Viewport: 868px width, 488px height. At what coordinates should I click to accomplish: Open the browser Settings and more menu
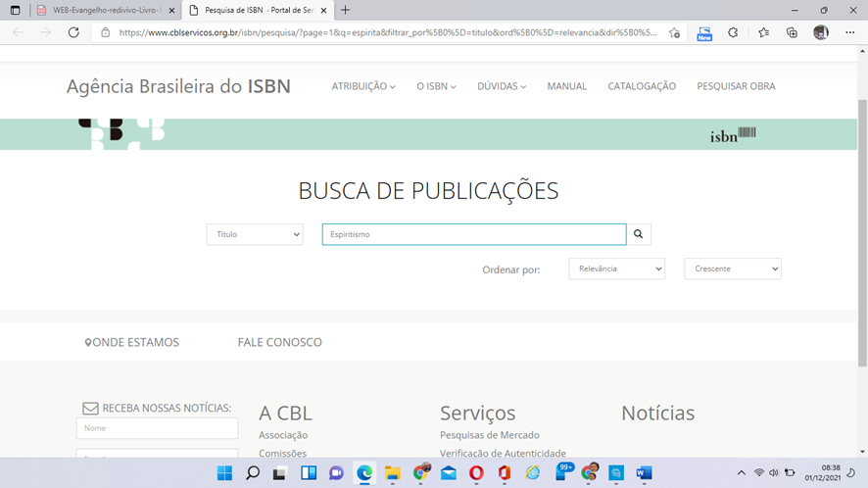coord(849,32)
